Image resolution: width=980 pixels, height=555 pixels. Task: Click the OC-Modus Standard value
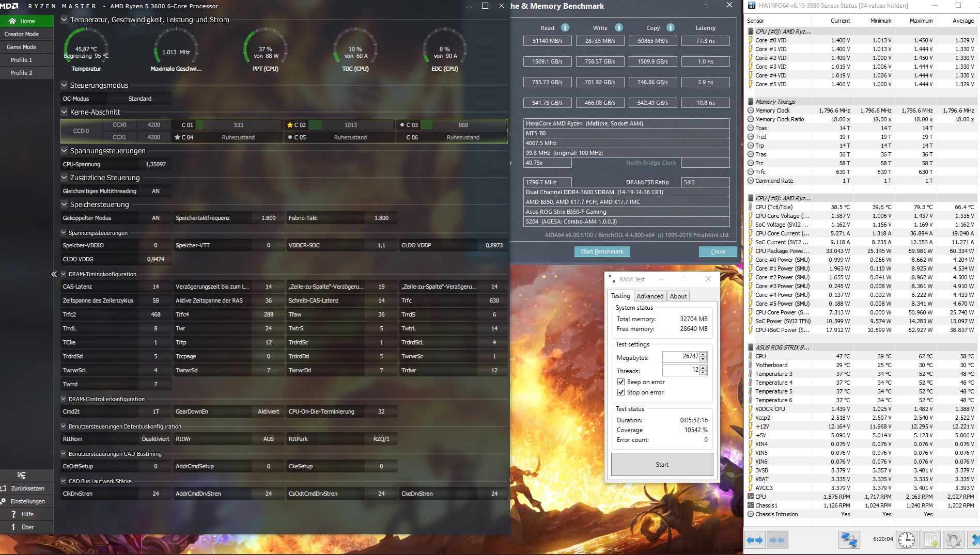click(x=139, y=99)
